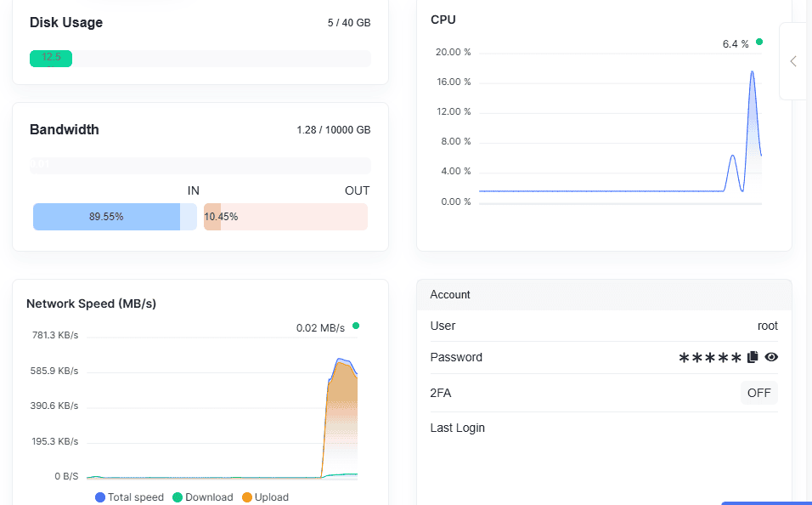Toggle the 2FA OFF switch
The image size is (812, 505).
pos(758,393)
